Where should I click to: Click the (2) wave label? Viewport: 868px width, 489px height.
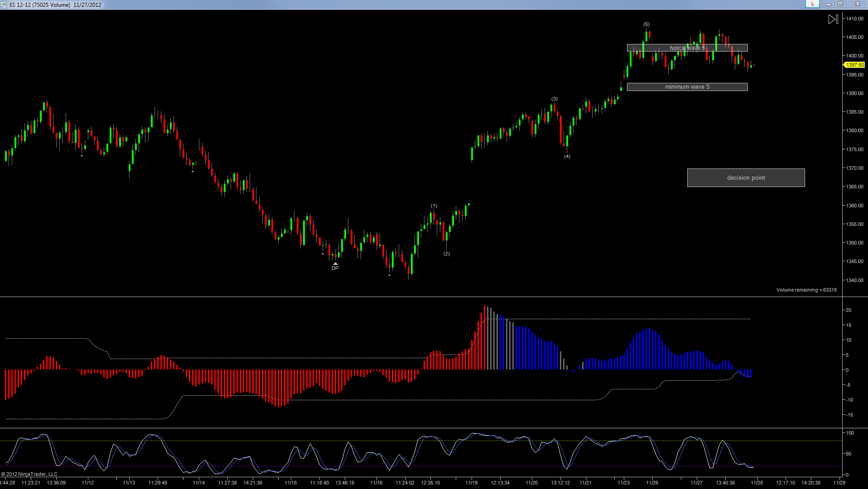point(447,254)
